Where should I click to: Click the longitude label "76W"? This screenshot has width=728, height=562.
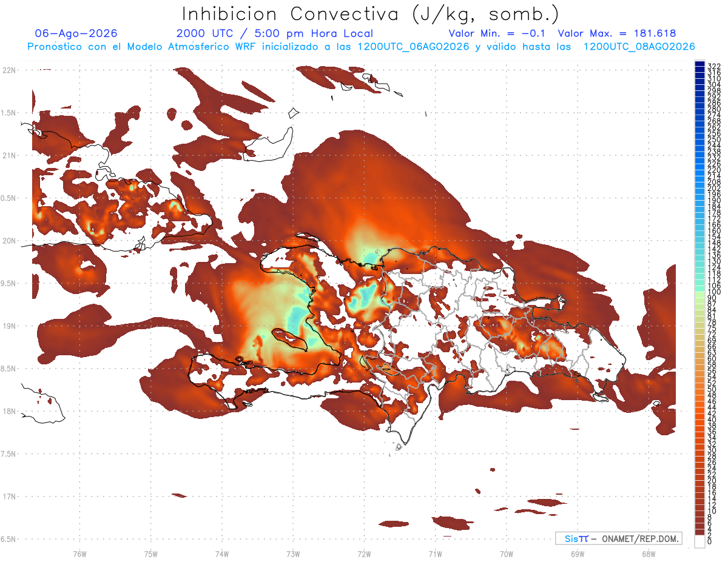(x=79, y=554)
